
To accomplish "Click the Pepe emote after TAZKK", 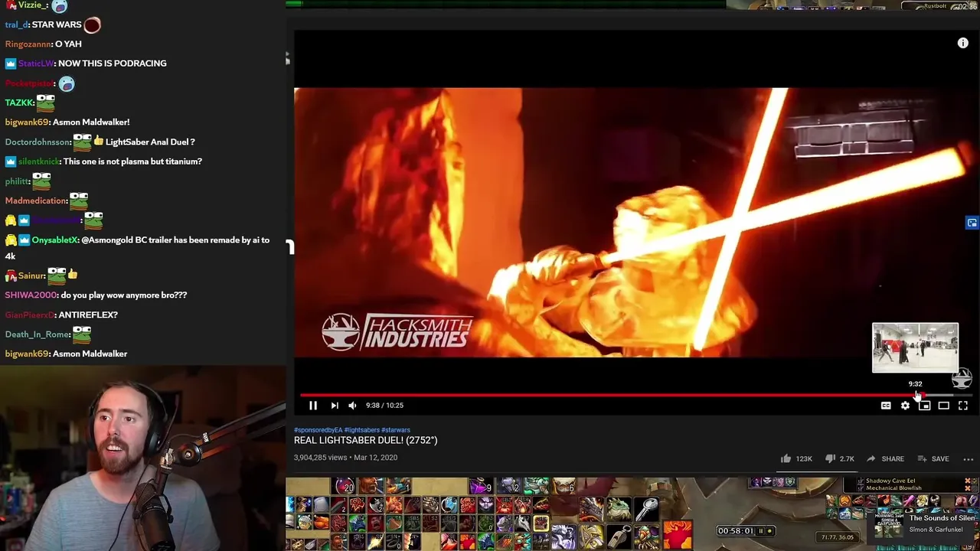I will coord(46,102).
